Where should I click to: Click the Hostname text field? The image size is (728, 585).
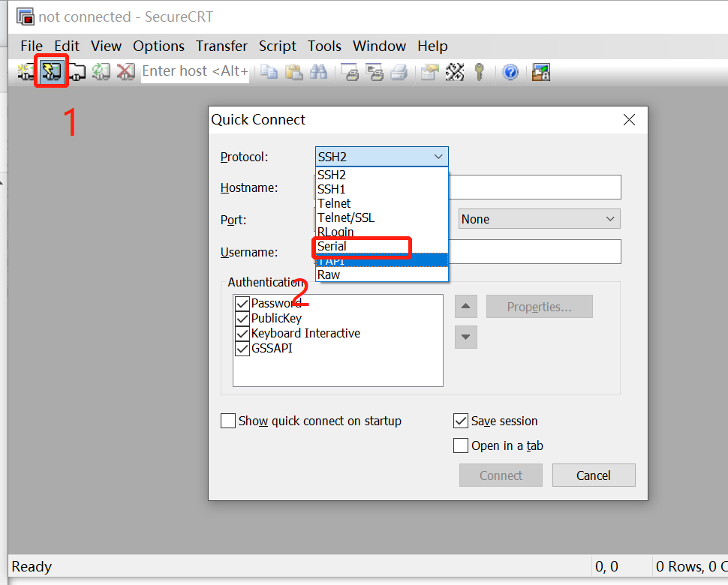[534, 187]
